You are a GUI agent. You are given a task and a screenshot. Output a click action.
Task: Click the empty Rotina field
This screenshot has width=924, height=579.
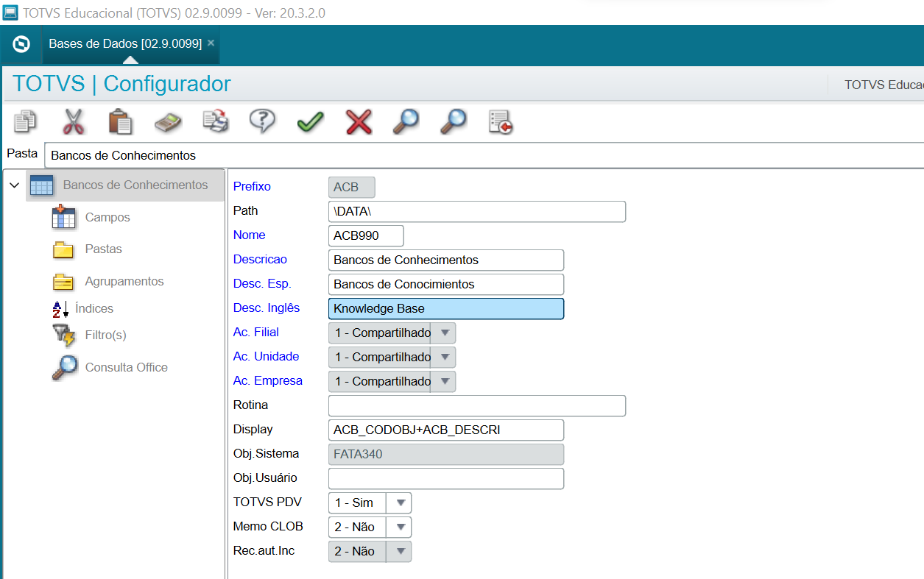pos(476,405)
